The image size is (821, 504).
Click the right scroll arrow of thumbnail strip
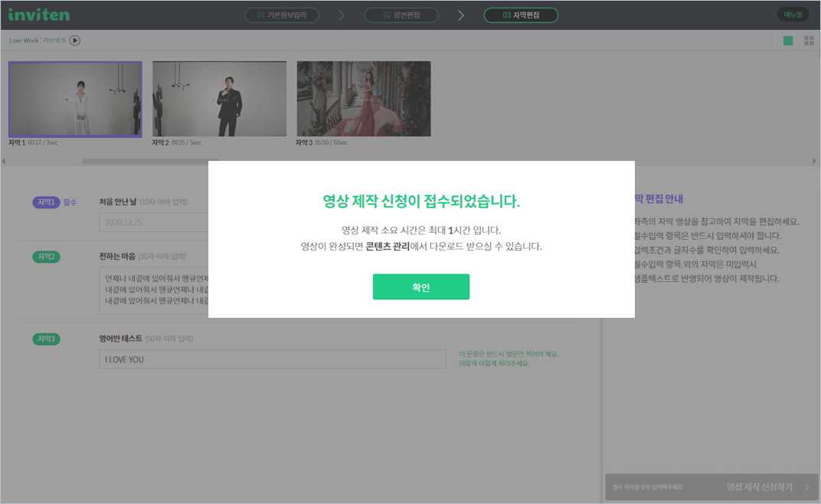(x=814, y=161)
